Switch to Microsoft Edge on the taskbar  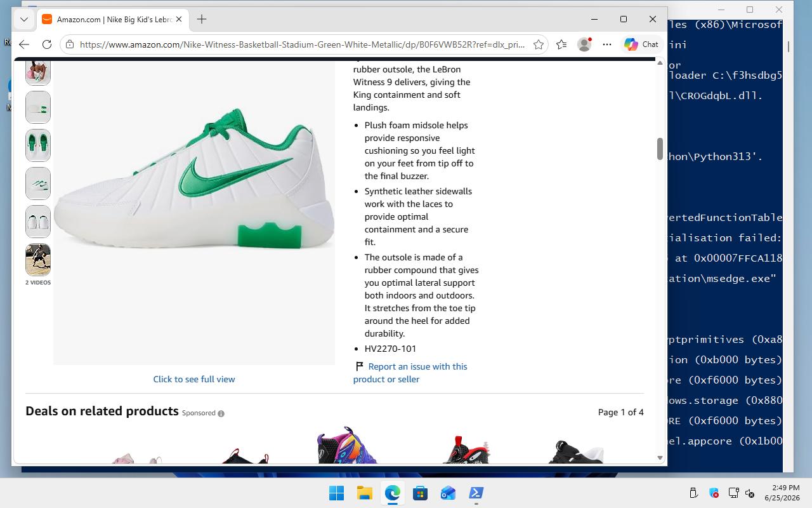pos(392,493)
